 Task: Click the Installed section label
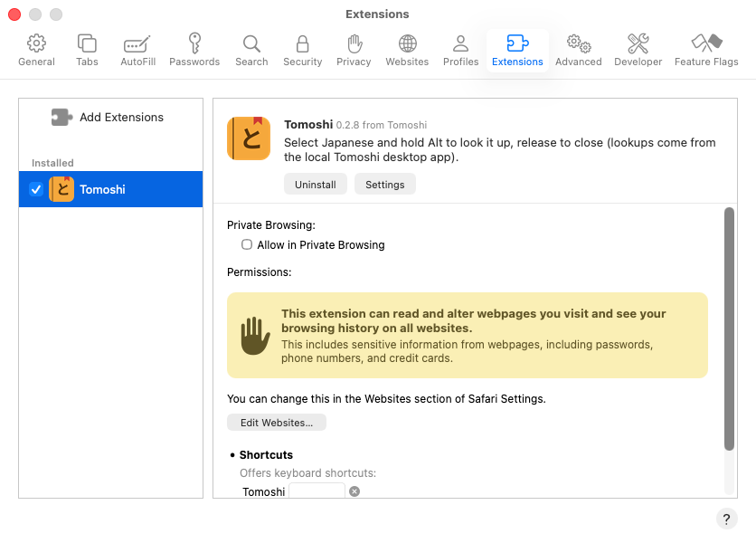click(x=52, y=163)
